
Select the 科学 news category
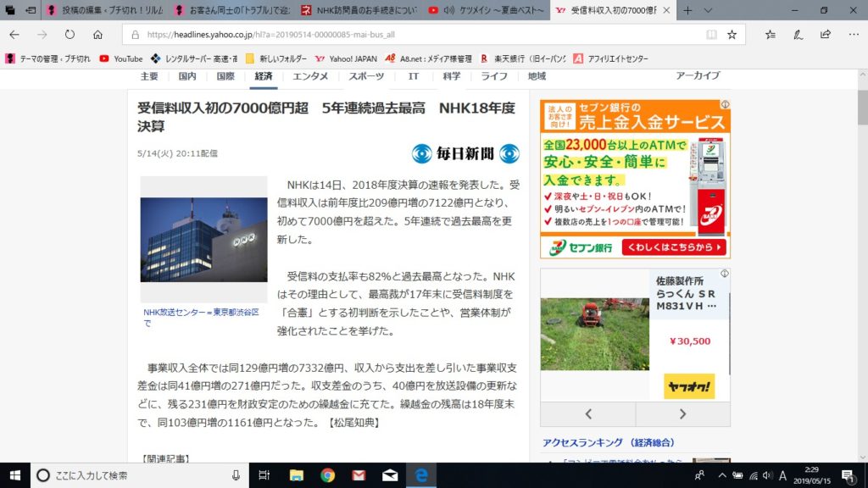(451, 76)
